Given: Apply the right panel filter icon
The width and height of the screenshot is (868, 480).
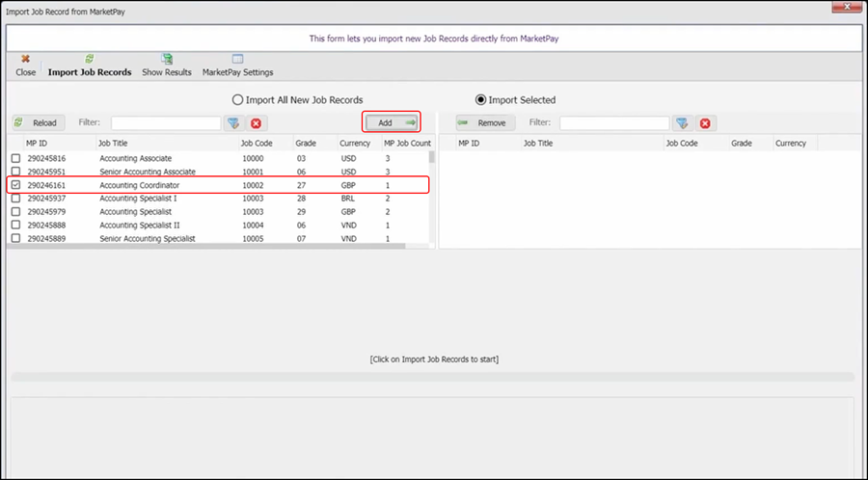Looking at the screenshot, I should coord(682,123).
